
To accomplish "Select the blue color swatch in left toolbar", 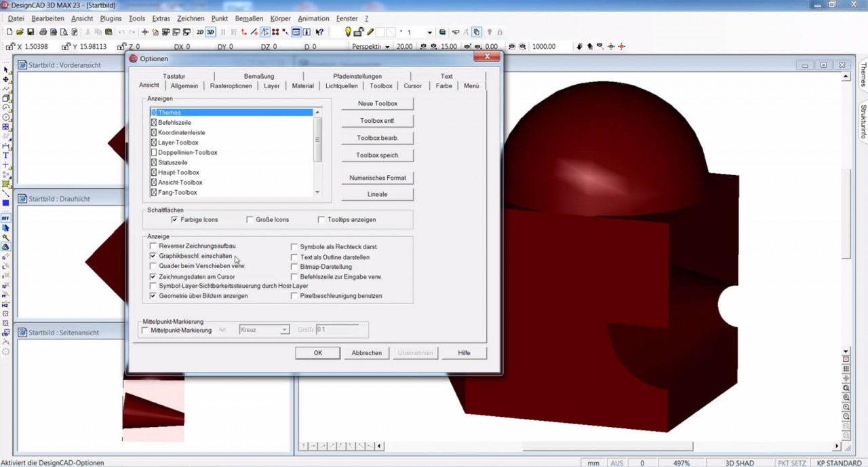I will (5, 204).
